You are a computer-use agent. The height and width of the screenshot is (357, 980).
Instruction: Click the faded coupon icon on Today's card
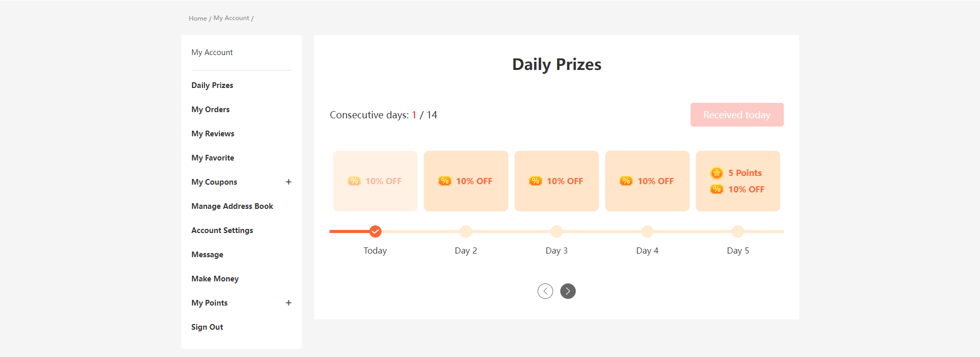point(354,181)
